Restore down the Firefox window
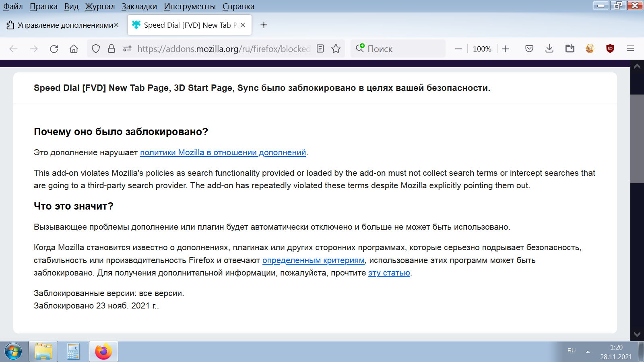This screenshot has width=644, height=362. click(617, 5)
